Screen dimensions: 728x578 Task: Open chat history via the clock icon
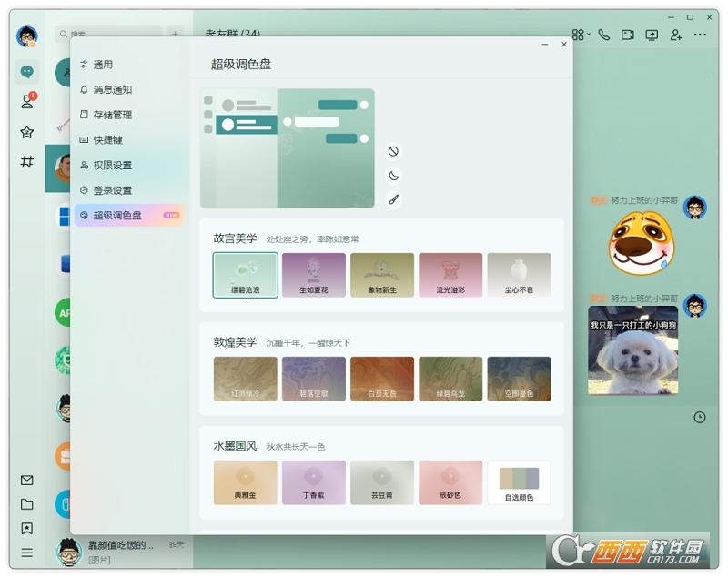[700, 418]
